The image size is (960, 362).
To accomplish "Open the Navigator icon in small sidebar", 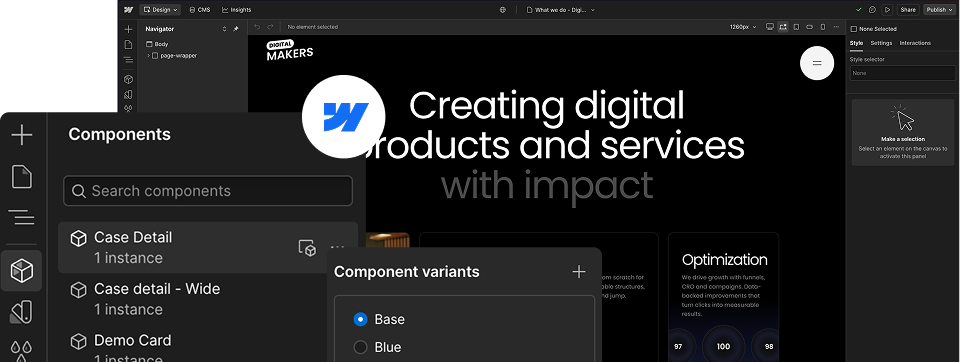I will tap(128, 60).
